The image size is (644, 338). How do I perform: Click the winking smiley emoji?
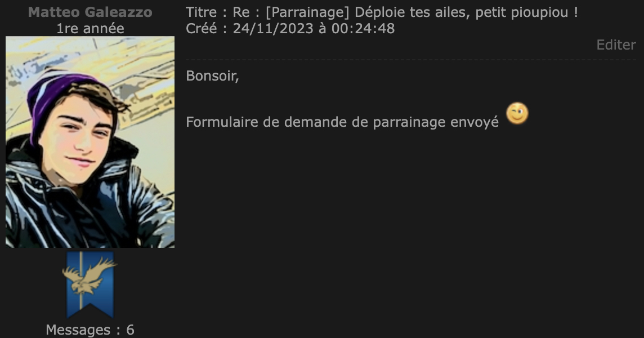(517, 113)
